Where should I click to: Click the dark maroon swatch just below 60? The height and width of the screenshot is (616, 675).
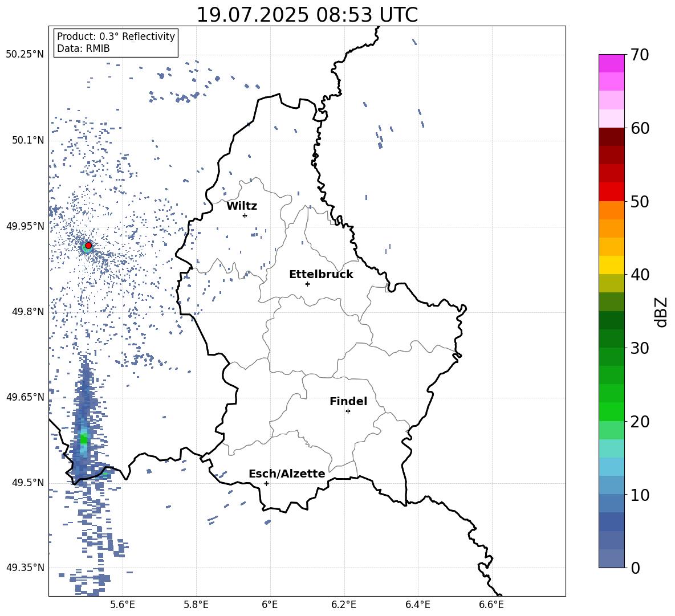click(x=612, y=137)
